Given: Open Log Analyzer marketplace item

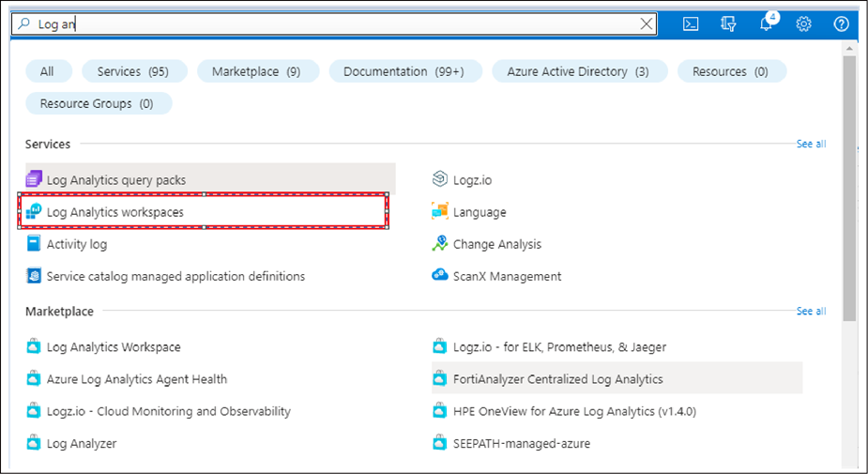Looking at the screenshot, I should pos(82,444).
